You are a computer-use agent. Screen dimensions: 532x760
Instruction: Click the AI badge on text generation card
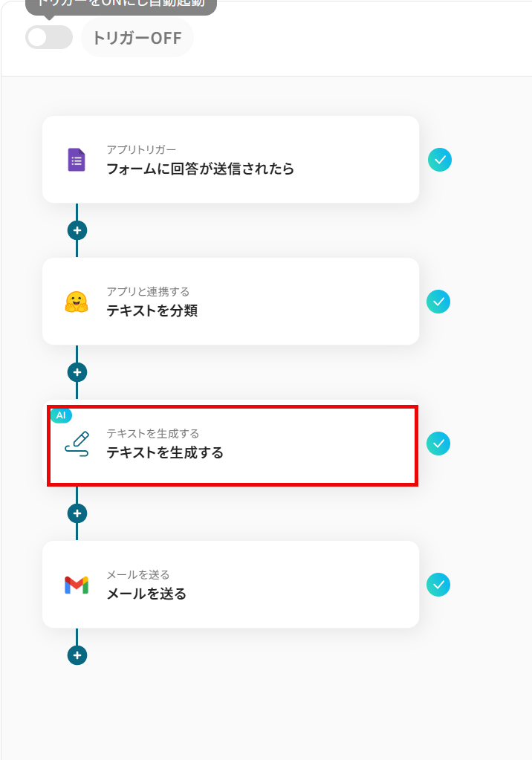pos(61,415)
